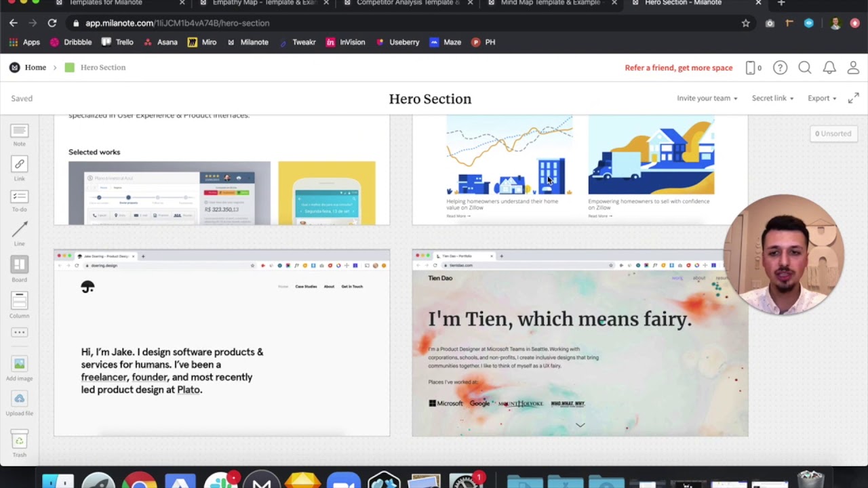
Task: Select the Jake portfolio screenshot card
Action: (x=222, y=342)
